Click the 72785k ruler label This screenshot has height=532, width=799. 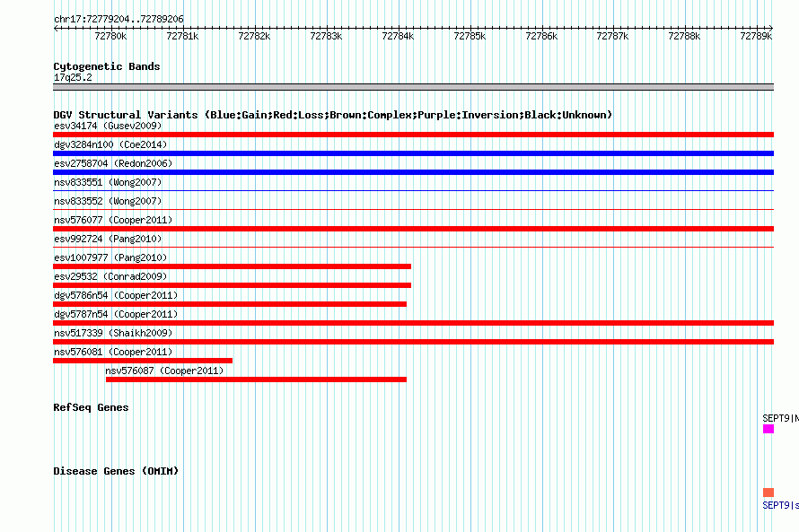click(x=470, y=36)
